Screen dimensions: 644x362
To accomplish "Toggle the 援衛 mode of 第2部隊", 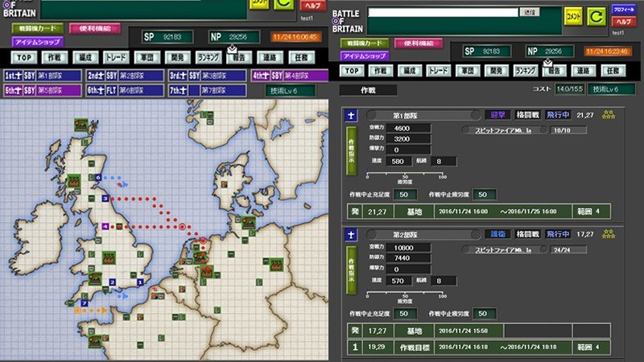I will click(499, 234).
